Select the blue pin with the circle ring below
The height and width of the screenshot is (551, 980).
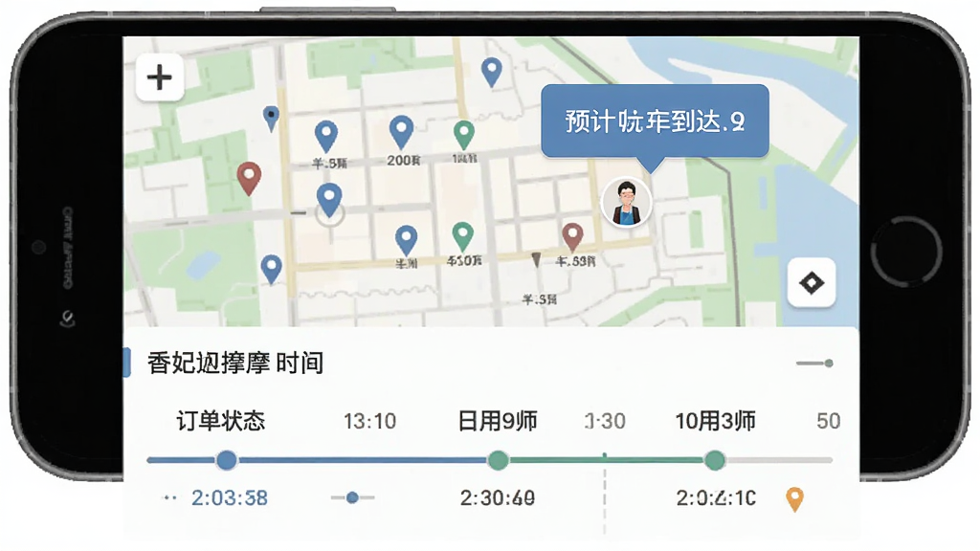(329, 200)
